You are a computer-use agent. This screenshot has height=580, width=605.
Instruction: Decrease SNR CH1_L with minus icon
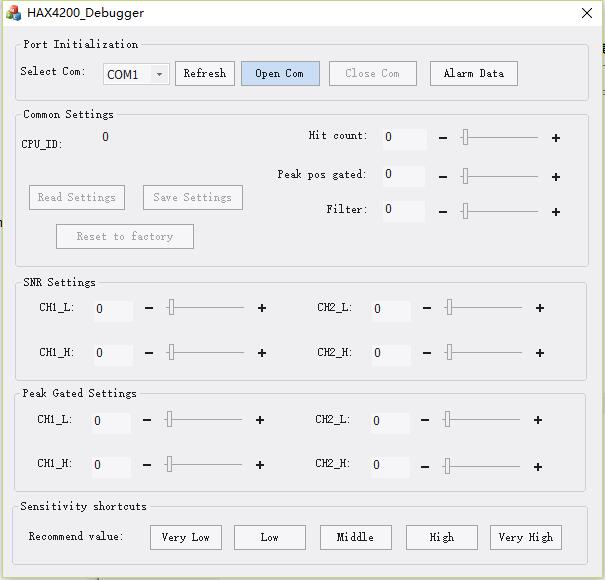pyautogui.click(x=149, y=309)
